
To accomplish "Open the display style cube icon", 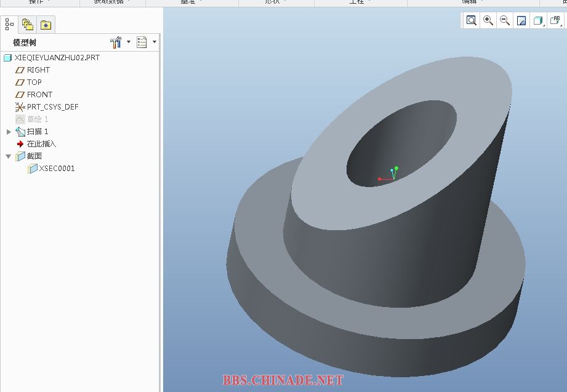I will point(538,20).
